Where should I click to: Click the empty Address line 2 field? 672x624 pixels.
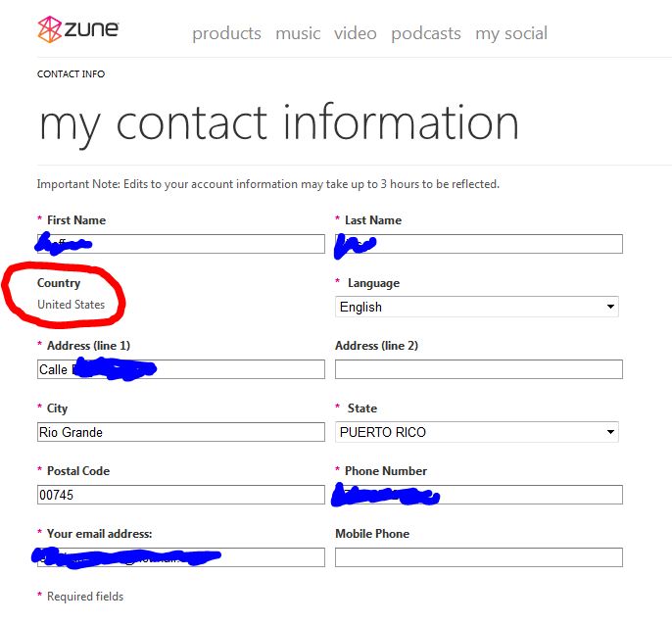coord(479,369)
